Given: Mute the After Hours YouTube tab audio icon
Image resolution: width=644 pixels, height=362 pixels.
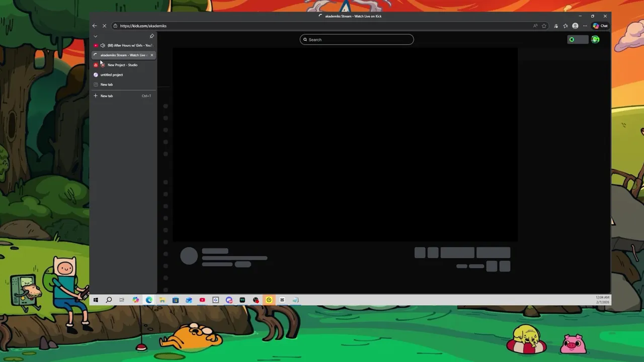Looking at the screenshot, I should (x=103, y=45).
